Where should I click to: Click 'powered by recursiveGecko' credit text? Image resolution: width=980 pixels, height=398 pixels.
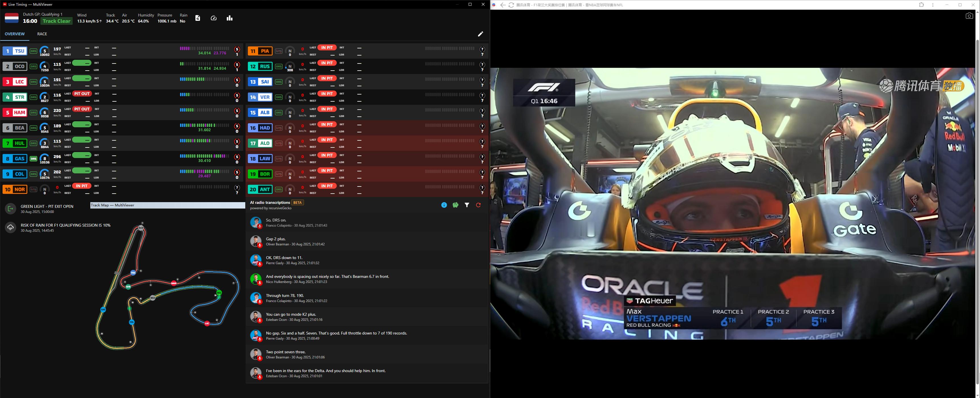click(271, 208)
